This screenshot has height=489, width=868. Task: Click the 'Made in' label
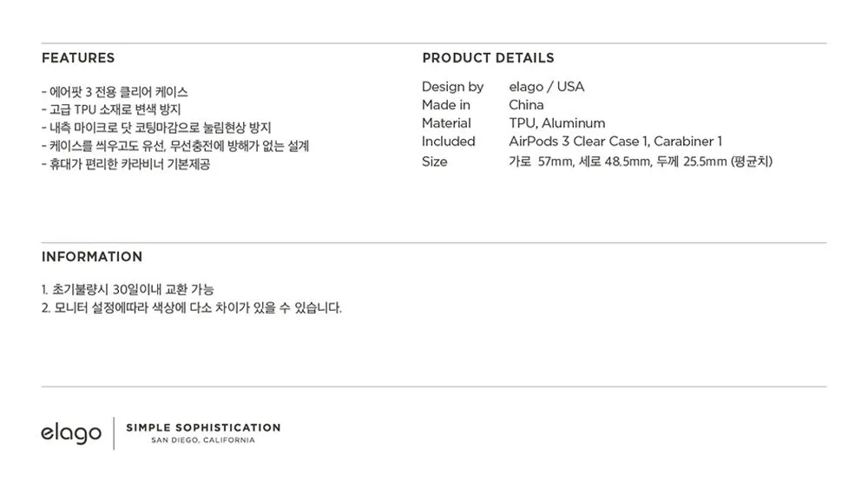(x=446, y=105)
